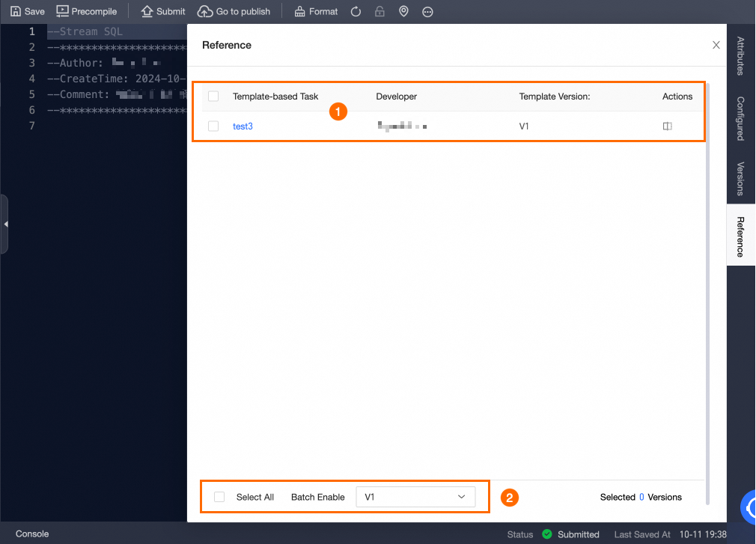The image size is (756, 544).
Task: Click the refresh icon in the toolbar
Action: pos(356,11)
